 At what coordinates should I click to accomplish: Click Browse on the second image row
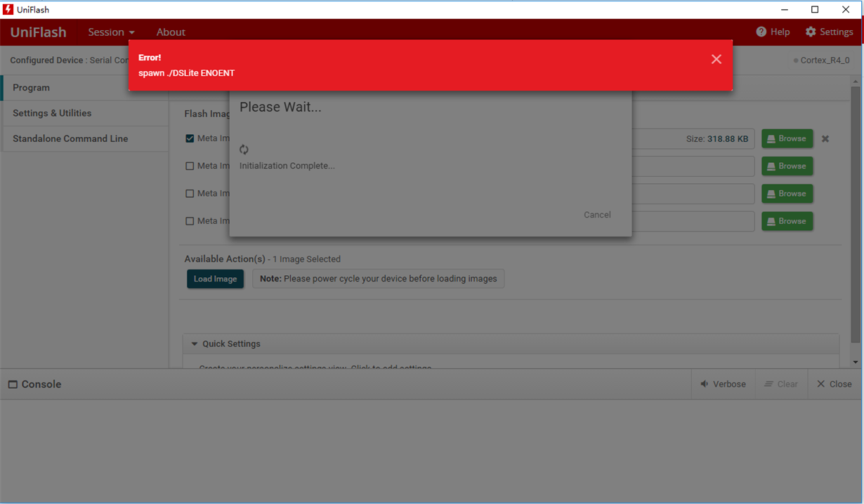pyautogui.click(x=787, y=166)
